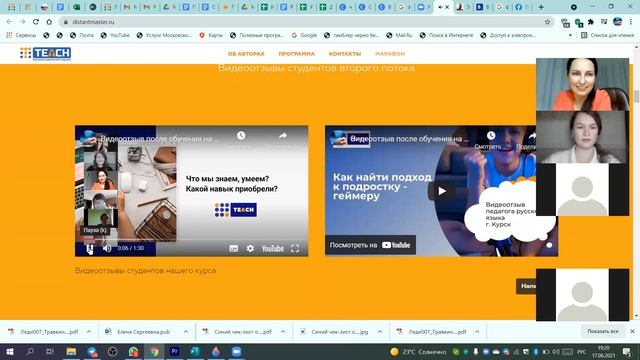
Task: Open the 'ОБ АВТОРАХ' menu item
Action: pyautogui.click(x=246, y=54)
